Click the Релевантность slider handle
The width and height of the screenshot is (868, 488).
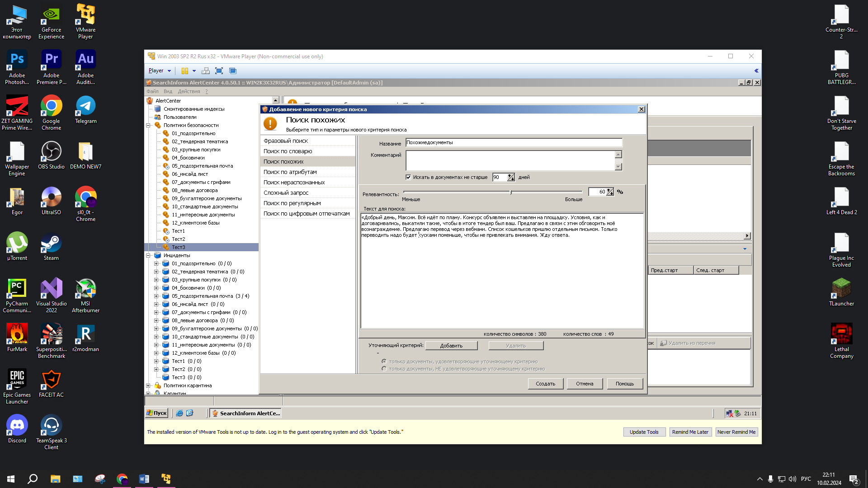click(511, 192)
